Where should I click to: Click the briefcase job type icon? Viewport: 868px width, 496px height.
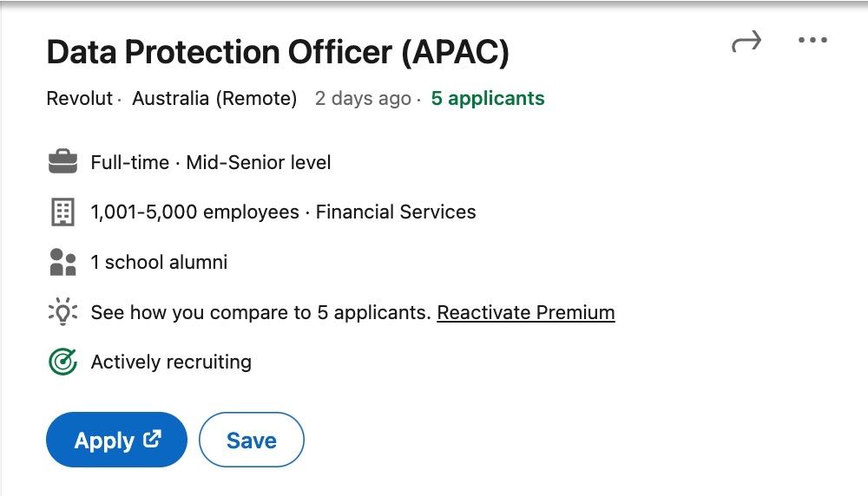pyautogui.click(x=63, y=162)
